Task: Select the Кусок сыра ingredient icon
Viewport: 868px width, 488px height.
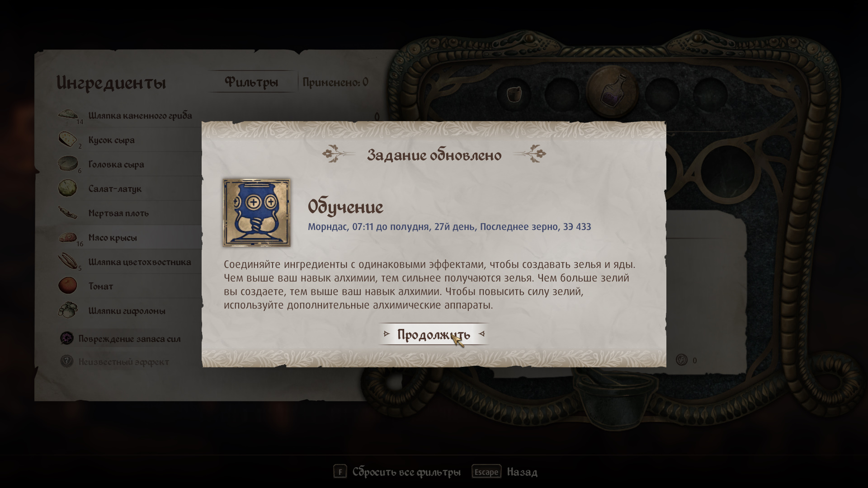Action: (68, 140)
